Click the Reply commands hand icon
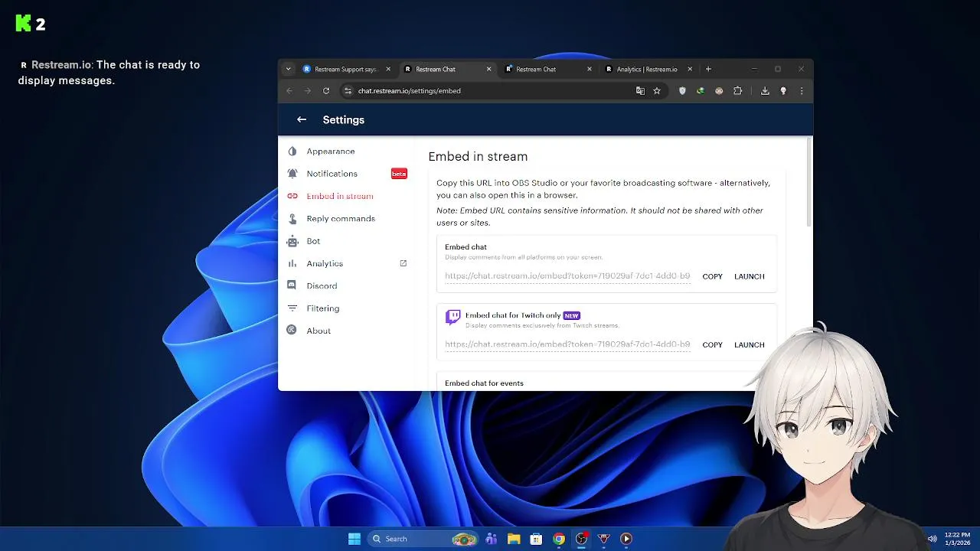 click(292, 219)
